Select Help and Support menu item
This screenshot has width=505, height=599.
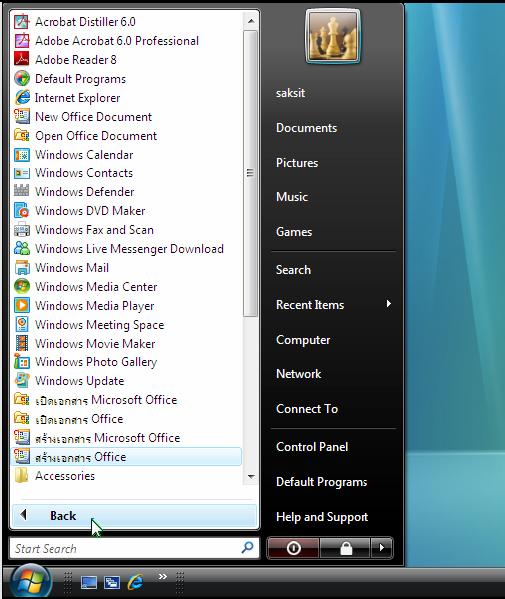(x=322, y=517)
